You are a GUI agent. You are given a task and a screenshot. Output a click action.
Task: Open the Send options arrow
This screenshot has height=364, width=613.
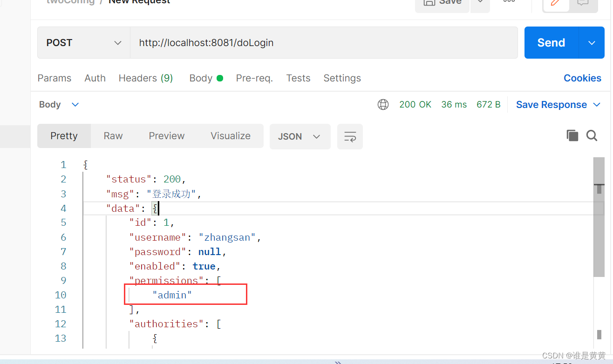point(592,43)
